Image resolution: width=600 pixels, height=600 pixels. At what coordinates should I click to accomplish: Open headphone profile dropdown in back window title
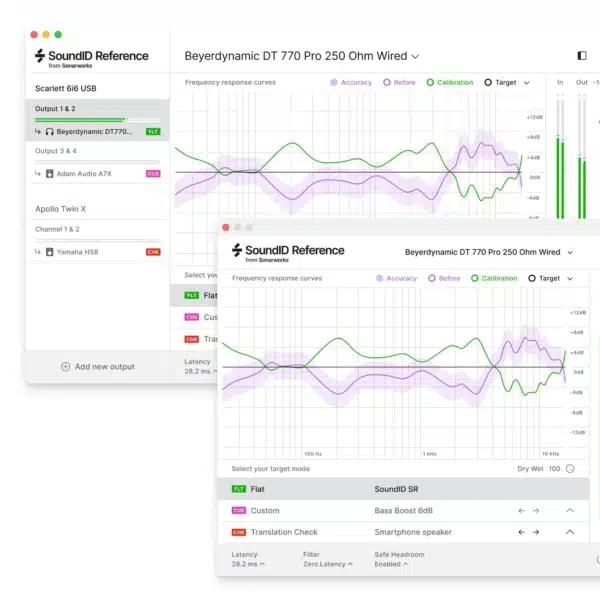(x=415, y=57)
